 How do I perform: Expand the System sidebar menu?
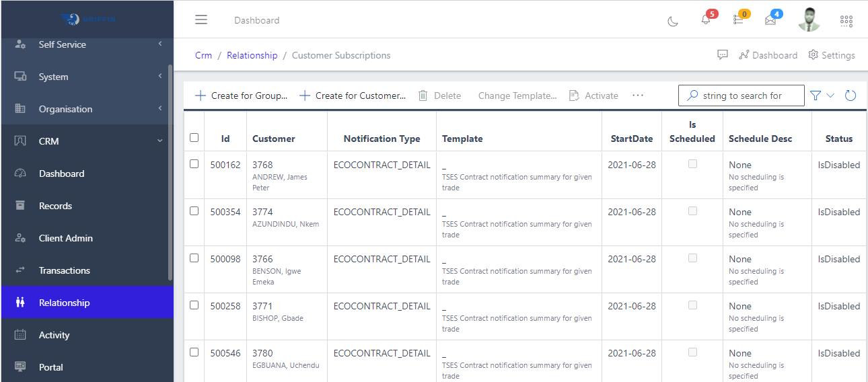(x=87, y=77)
